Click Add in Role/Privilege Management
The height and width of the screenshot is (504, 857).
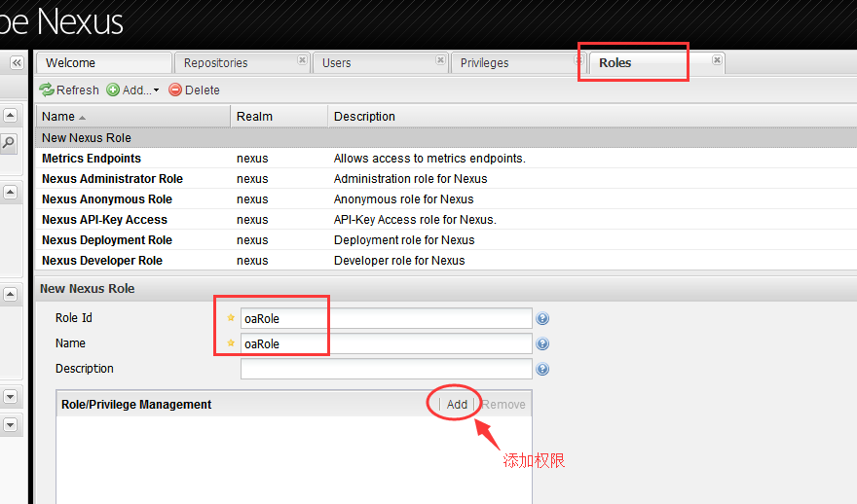point(457,404)
